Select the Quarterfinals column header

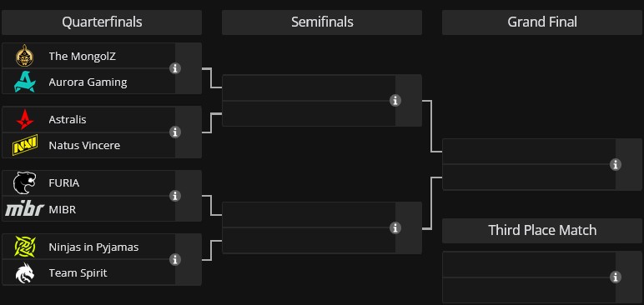[x=102, y=22]
